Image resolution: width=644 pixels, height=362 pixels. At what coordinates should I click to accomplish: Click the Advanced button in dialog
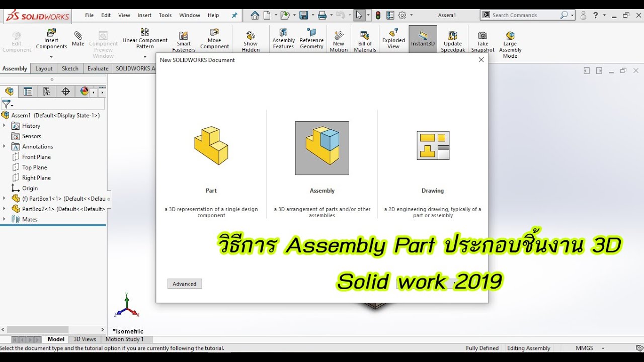tap(185, 284)
